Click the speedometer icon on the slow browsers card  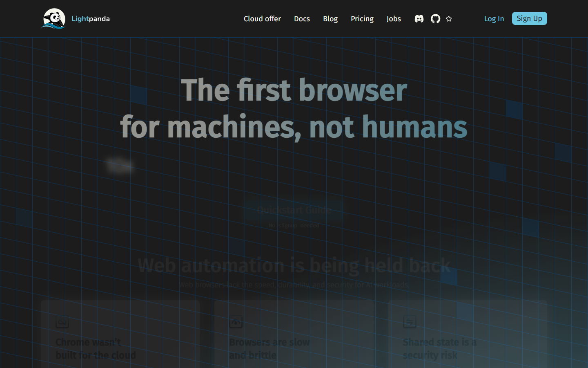pyautogui.click(x=236, y=322)
